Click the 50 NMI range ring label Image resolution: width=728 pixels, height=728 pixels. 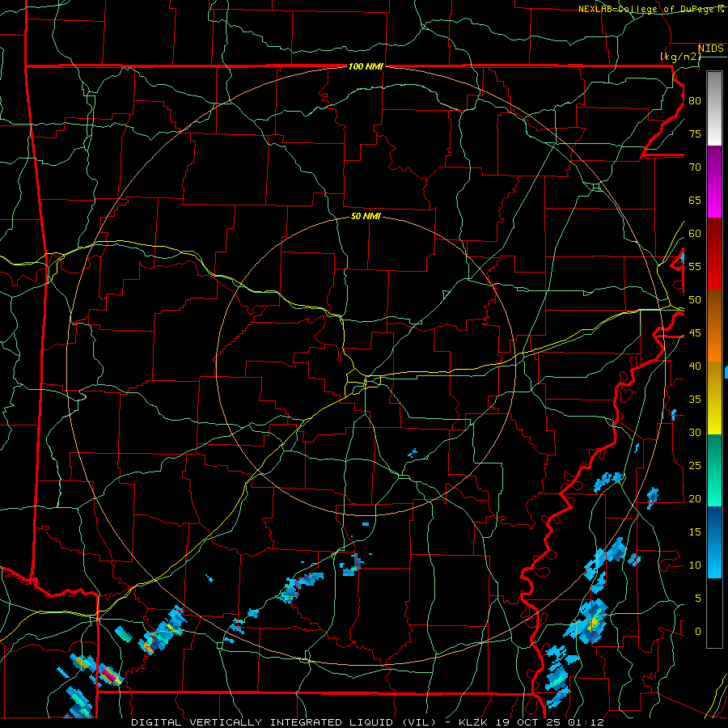tap(366, 216)
